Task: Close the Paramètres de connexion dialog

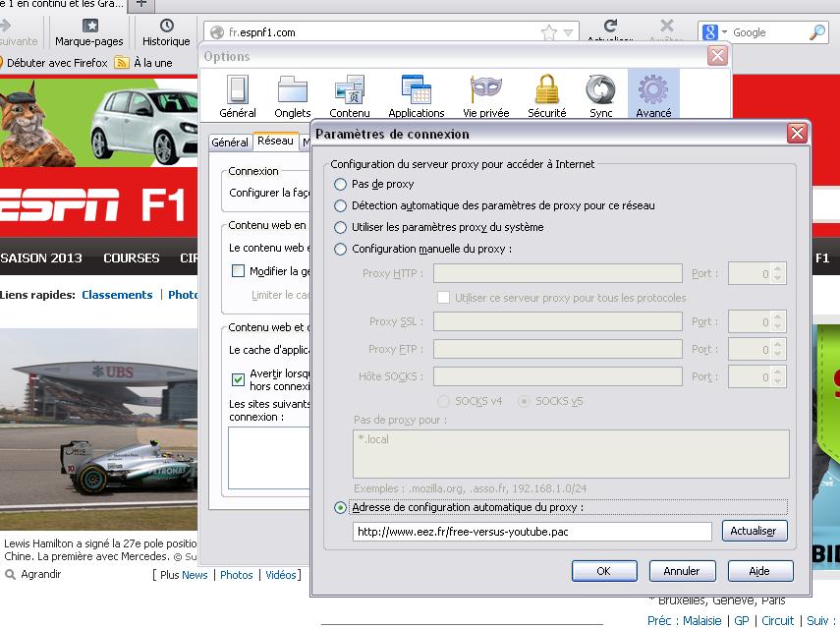Action: pyautogui.click(x=797, y=133)
